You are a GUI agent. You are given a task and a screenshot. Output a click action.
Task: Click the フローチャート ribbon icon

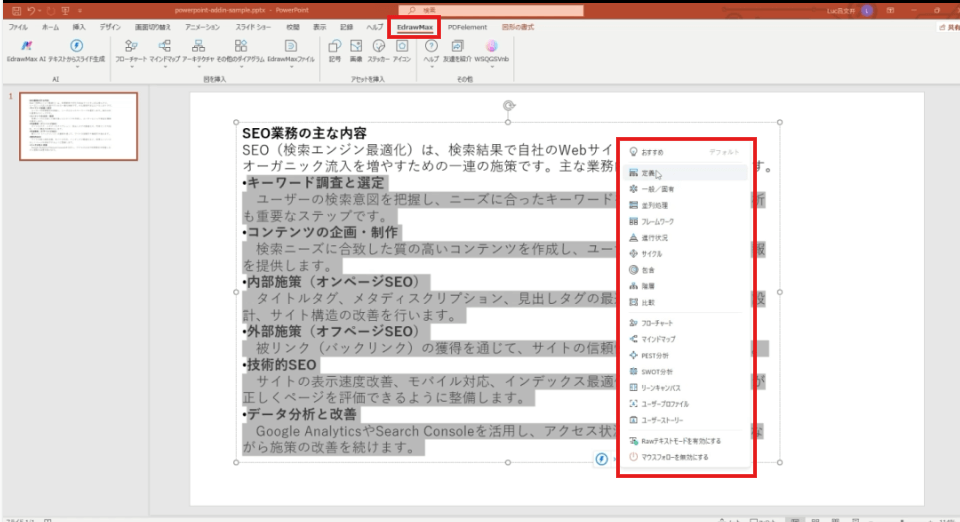[131, 46]
